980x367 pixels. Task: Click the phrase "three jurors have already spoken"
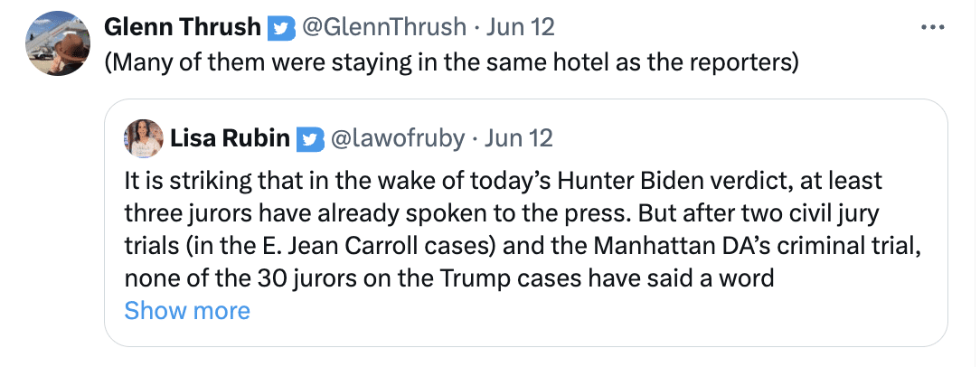click(x=269, y=214)
